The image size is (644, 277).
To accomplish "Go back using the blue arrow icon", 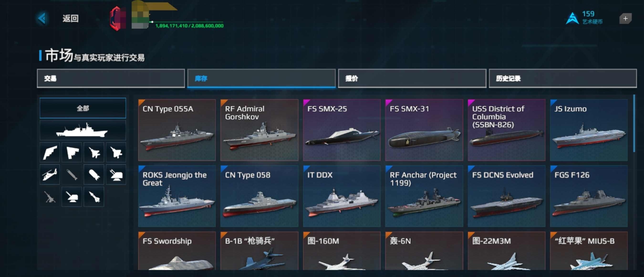I will [x=42, y=18].
